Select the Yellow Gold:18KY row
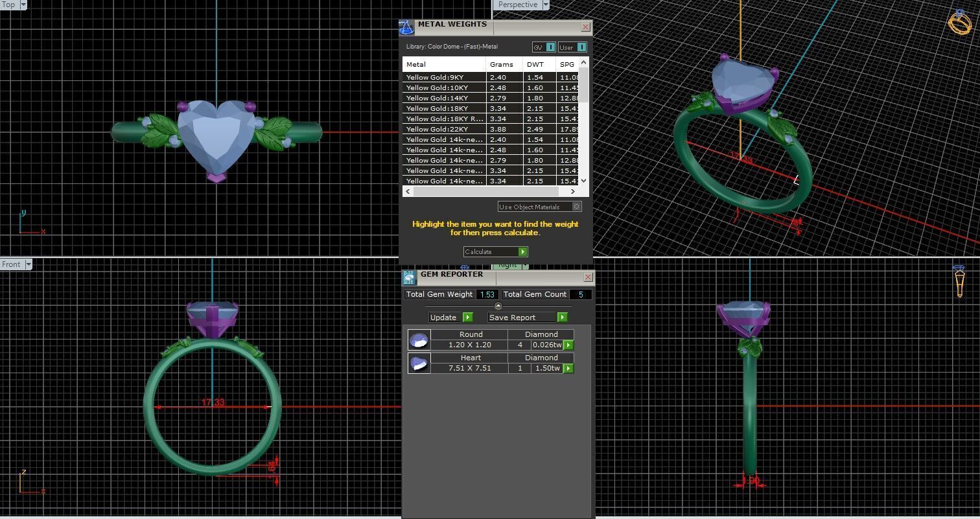 point(490,108)
